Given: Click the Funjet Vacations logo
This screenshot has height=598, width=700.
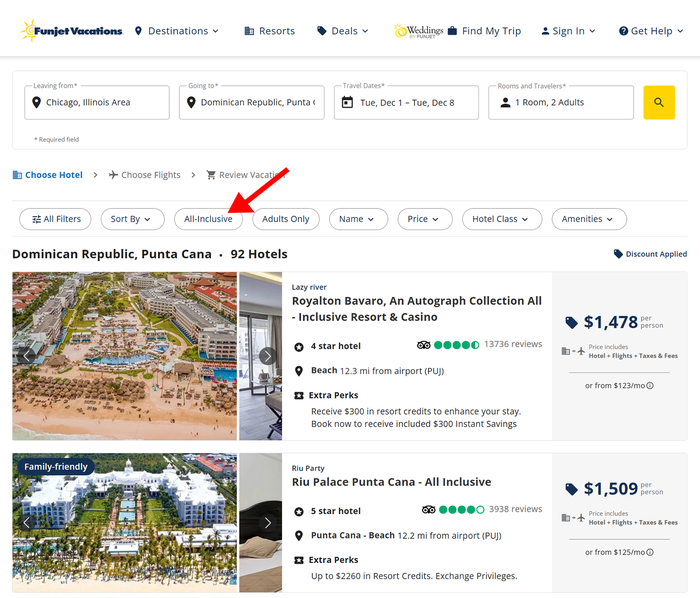Looking at the screenshot, I should pos(71,31).
